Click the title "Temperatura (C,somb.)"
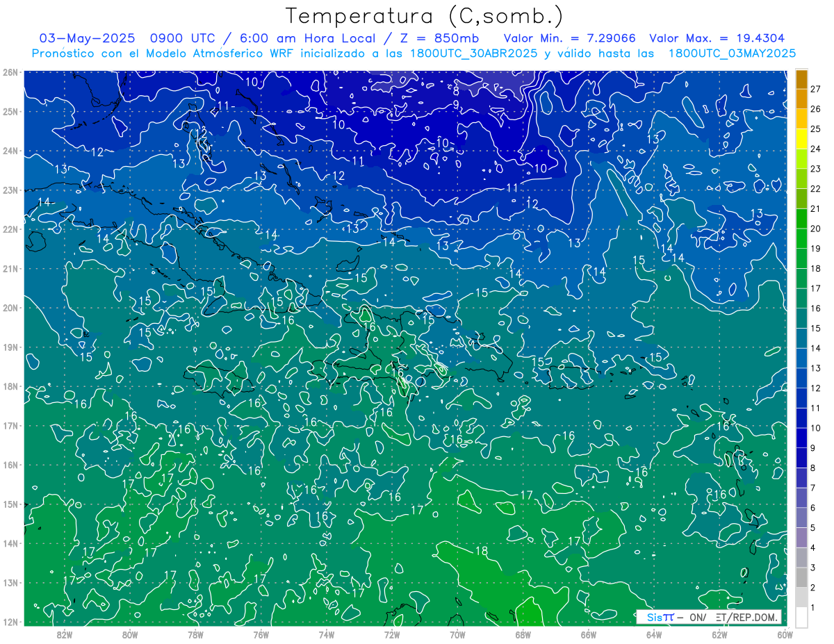This screenshot has width=834, height=644. (x=425, y=16)
